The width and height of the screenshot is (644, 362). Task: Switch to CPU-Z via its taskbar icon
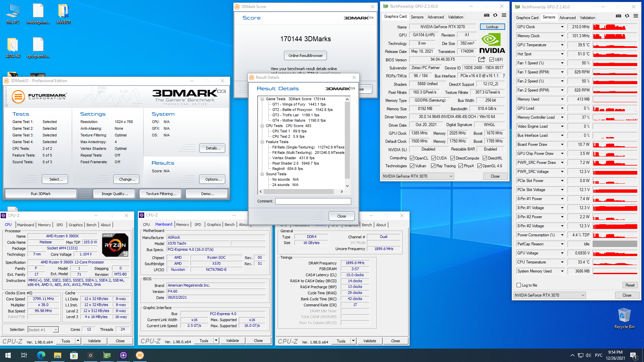pos(123,355)
